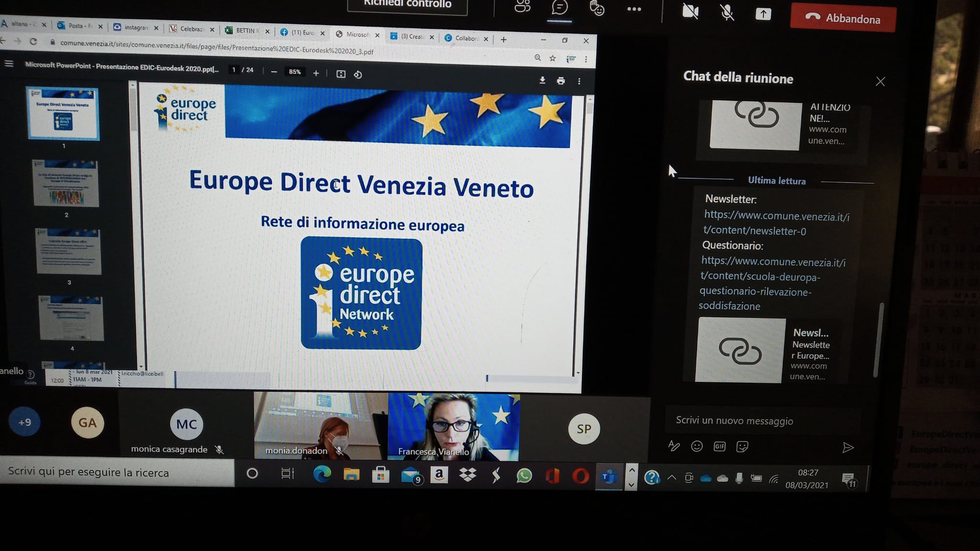Switch to the (11) Euro Facebook tab

click(x=301, y=32)
